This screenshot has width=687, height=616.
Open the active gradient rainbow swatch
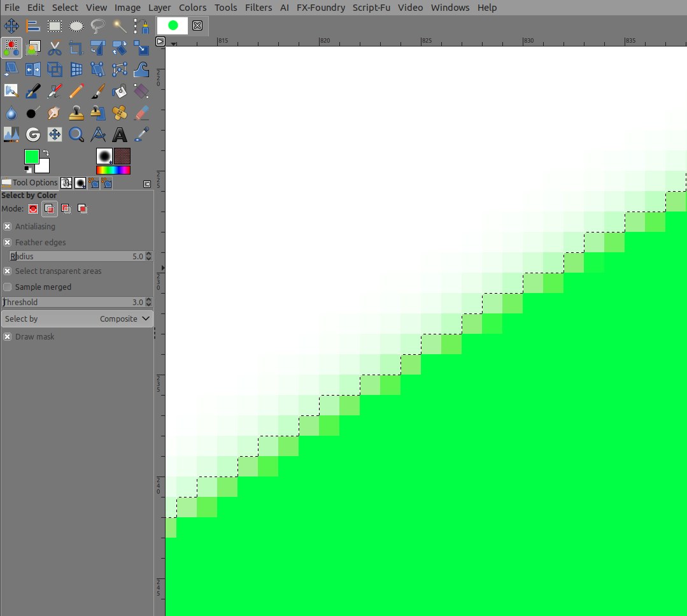click(113, 170)
